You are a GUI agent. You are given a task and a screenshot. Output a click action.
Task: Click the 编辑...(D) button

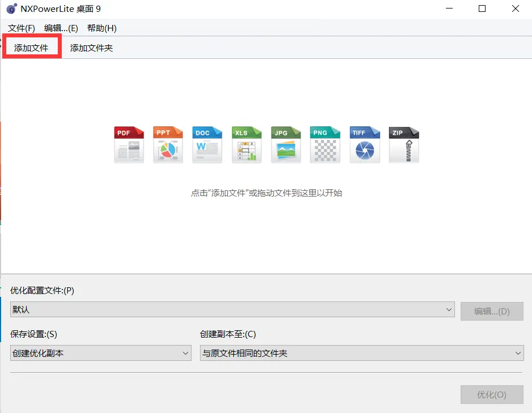[492, 311]
